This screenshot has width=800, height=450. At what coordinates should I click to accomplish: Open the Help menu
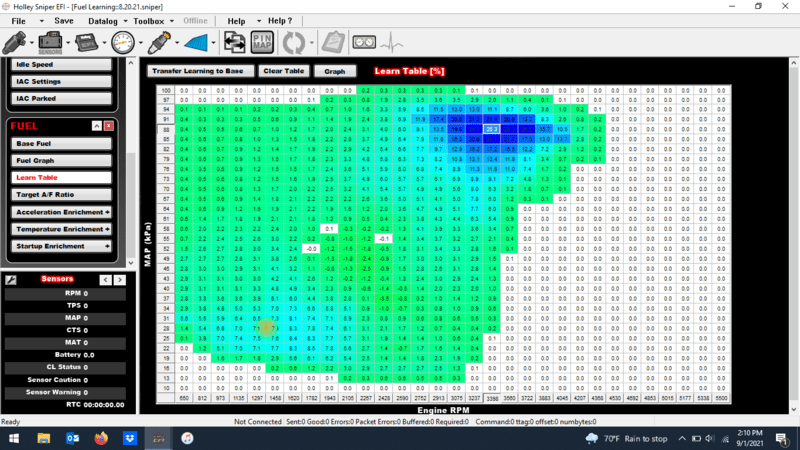tap(236, 21)
